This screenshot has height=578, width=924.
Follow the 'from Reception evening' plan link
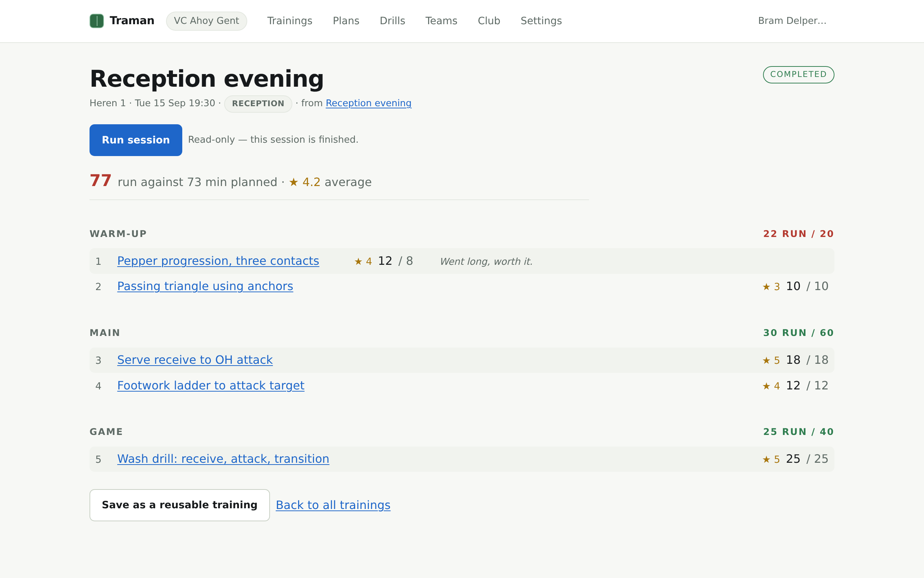pyautogui.click(x=369, y=103)
